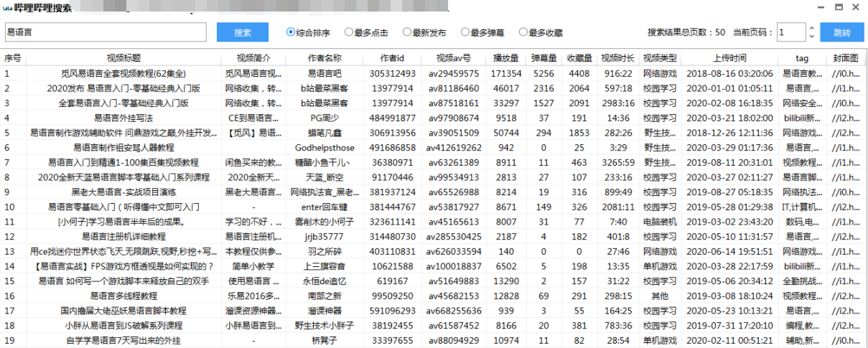Select the 综合排序 radio option
The width and height of the screenshot is (868, 348).
[x=308, y=32]
